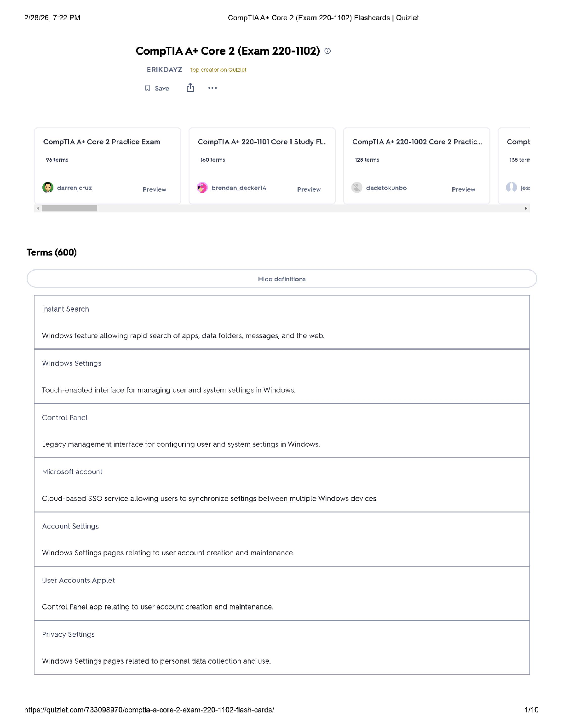Preview the dadetokunbo study set
The width and height of the screenshot is (563, 728).
coord(463,189)
